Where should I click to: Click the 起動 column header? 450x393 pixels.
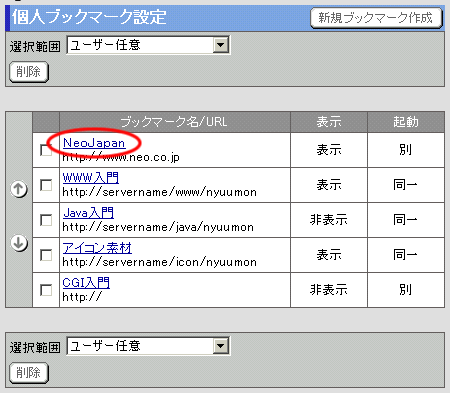406,122
